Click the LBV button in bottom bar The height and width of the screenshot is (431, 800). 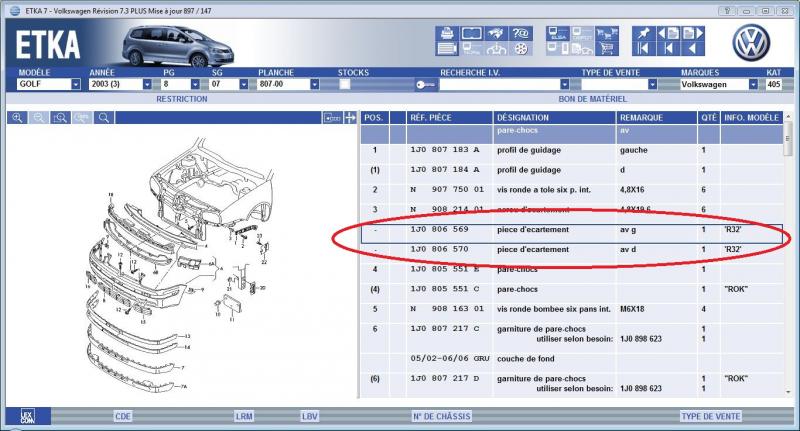tap(309, 416)
